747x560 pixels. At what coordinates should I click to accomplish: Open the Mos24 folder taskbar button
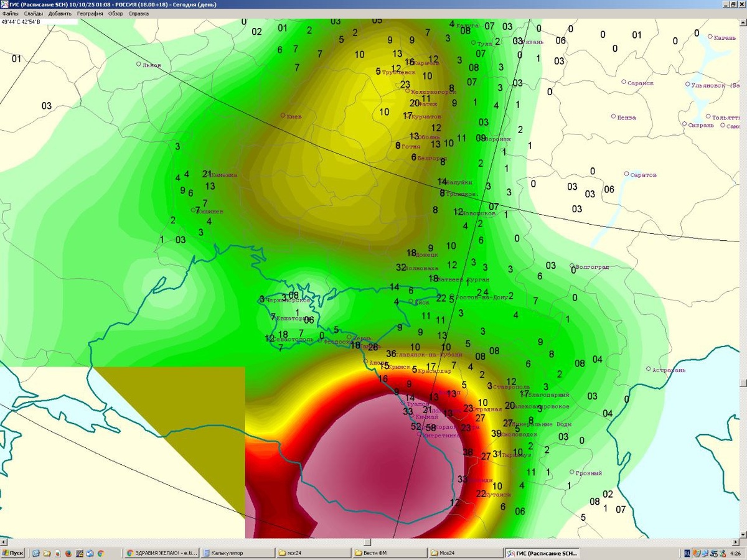[x=464, y=553]
